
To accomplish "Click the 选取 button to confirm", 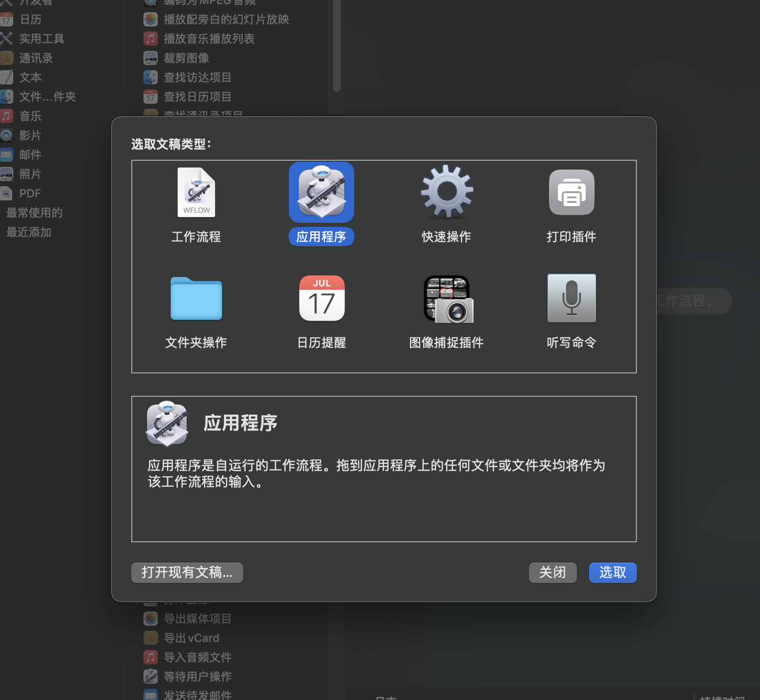I will 612,573.
